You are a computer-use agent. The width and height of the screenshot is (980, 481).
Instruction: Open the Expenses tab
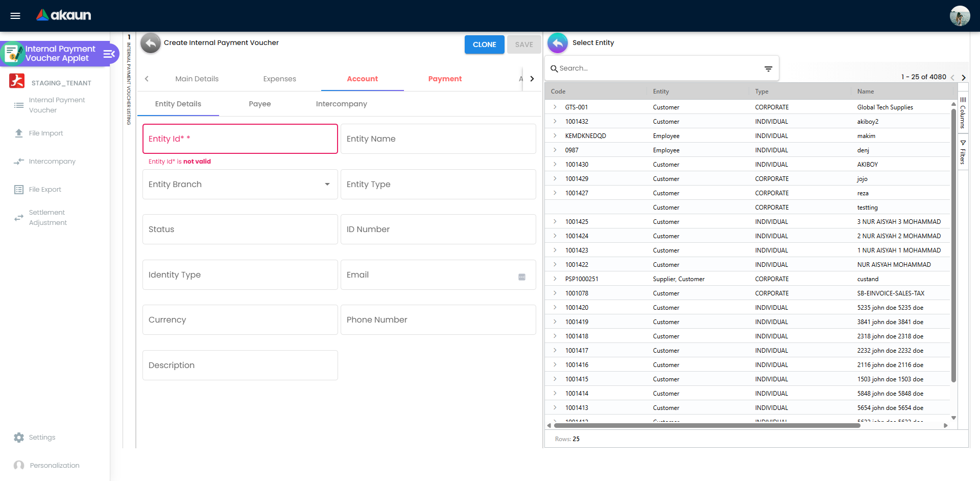coord(279,79)
